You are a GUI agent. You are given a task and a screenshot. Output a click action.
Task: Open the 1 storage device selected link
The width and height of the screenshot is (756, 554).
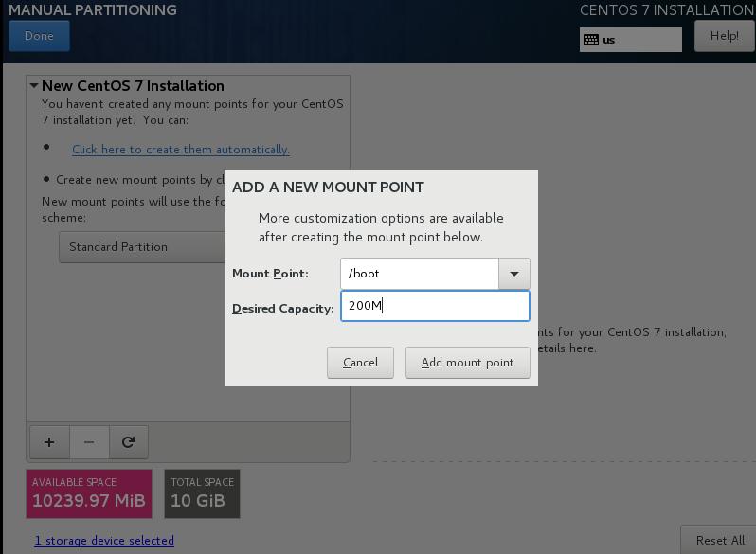104,541
